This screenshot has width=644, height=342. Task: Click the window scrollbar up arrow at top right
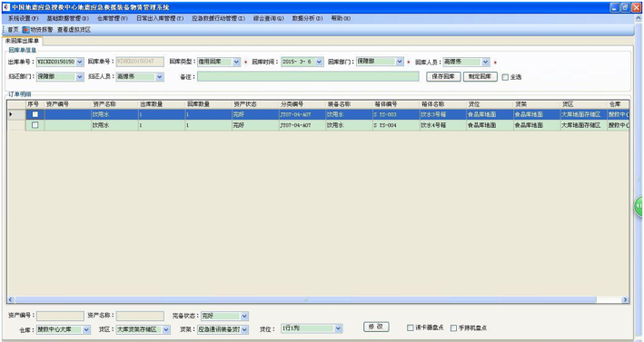(639, 18)
